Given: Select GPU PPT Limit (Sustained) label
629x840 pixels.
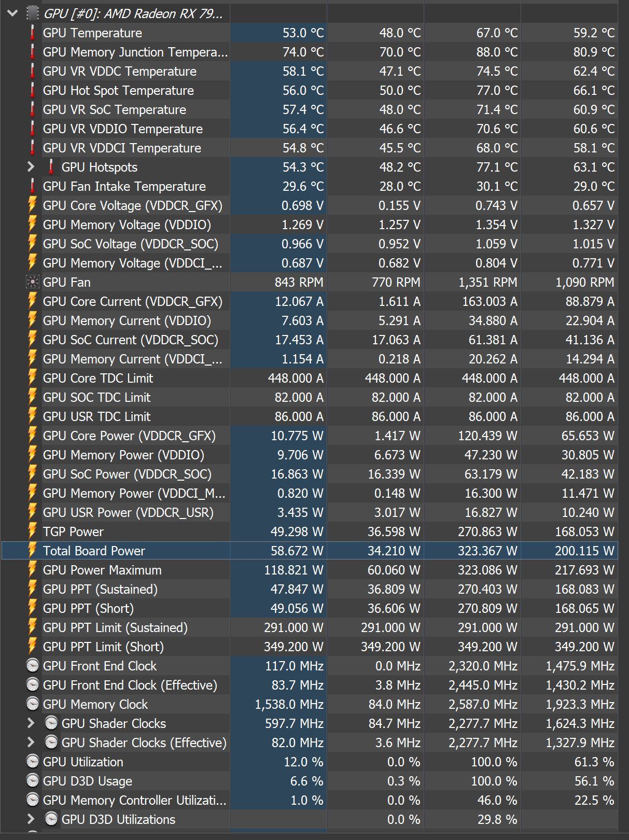Looking at the screenshot, I should [115, 627].
